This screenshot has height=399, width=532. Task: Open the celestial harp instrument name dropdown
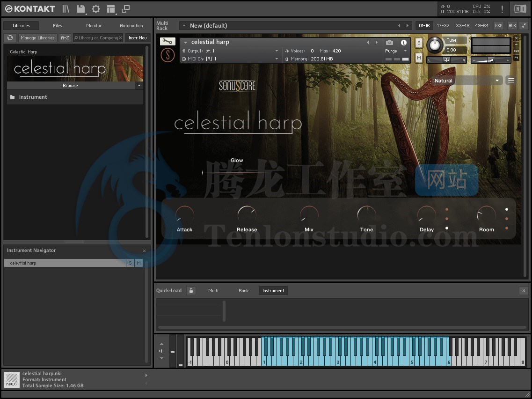185,43
